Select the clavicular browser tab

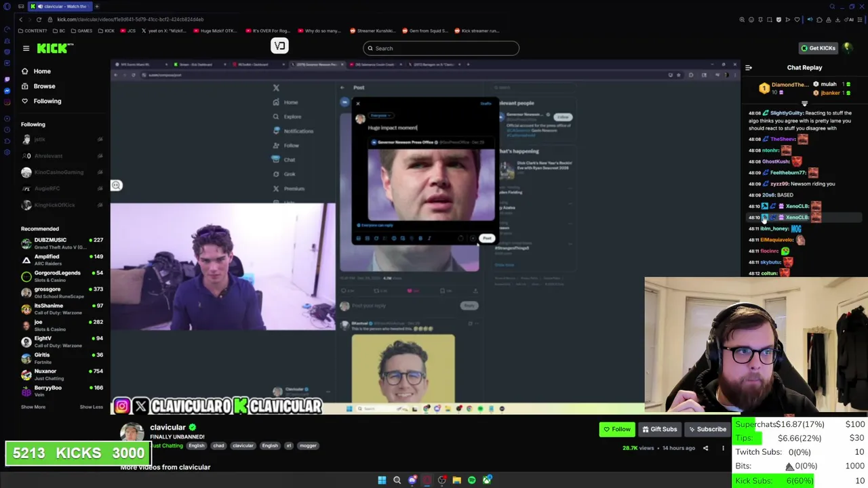pyautogui.click(x=59, y=6)
